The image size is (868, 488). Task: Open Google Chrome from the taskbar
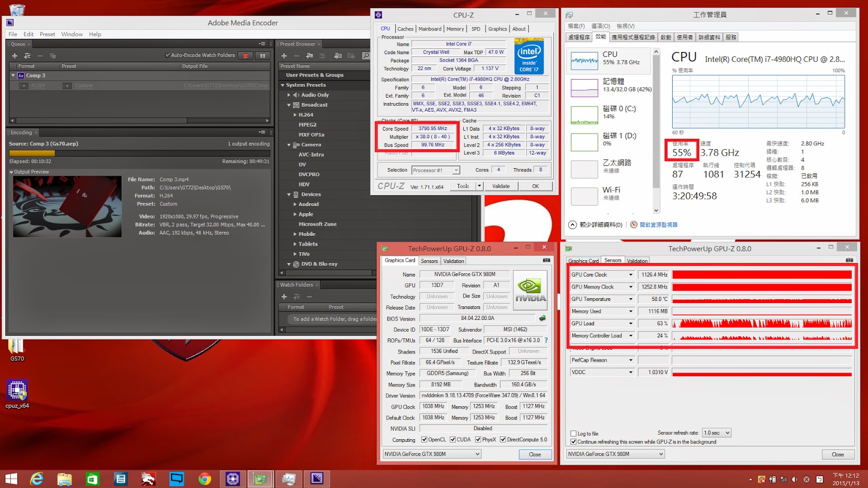click(205, 479)
